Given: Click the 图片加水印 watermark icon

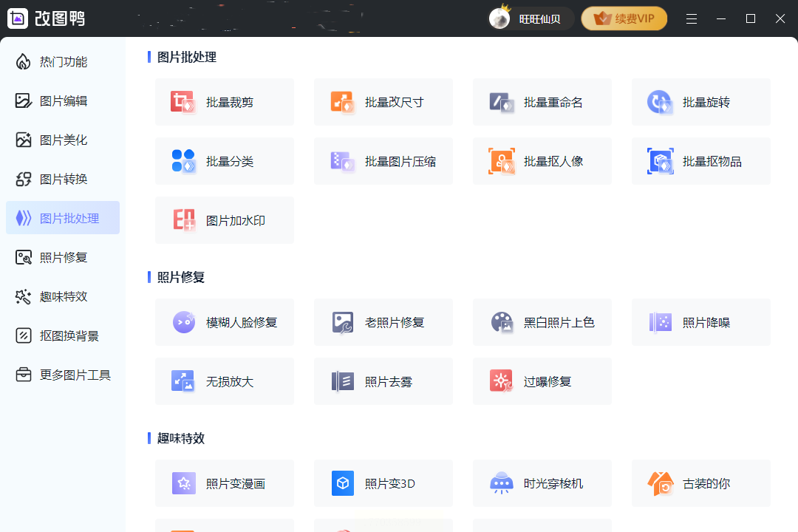Looking at the screenshot, I should point(184,220).
